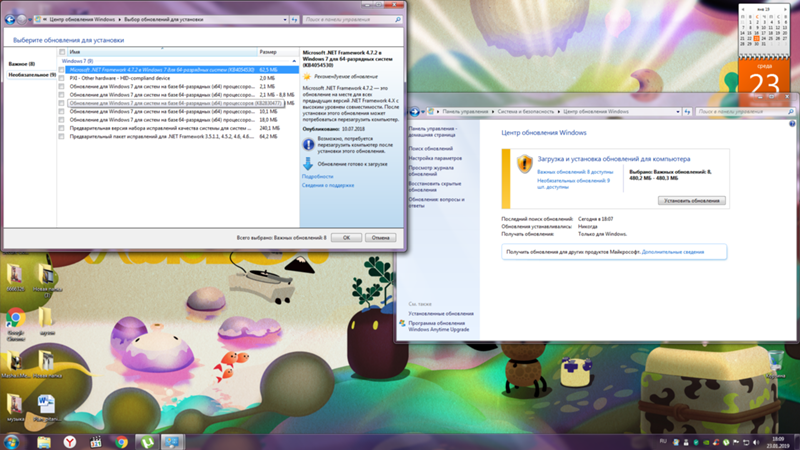Screen dimensions: 800x450
Task: Open 'Поиск обновлений' sidebar link
Action: pos(431,148)
